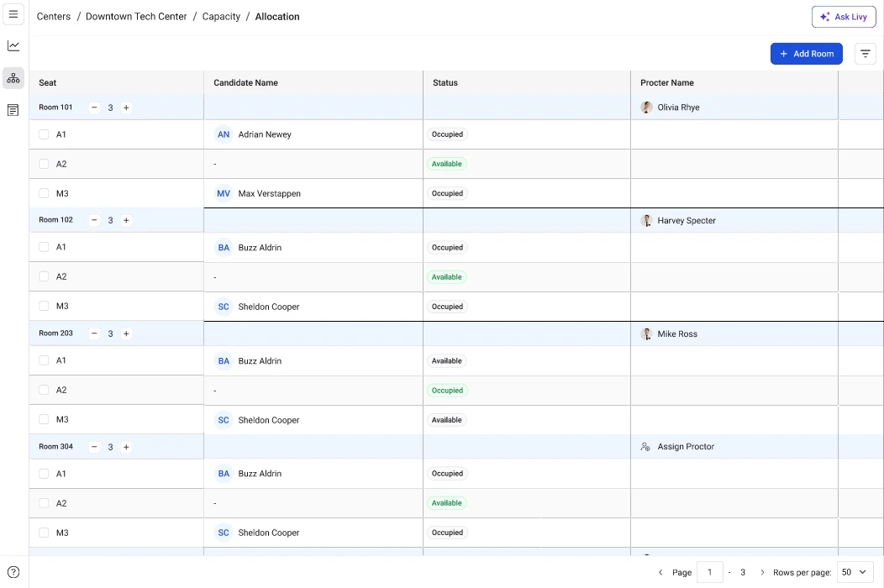The image size is (884, 588).
Task: Check seat A2 in Room 101
Action: [x=44, y=164]
